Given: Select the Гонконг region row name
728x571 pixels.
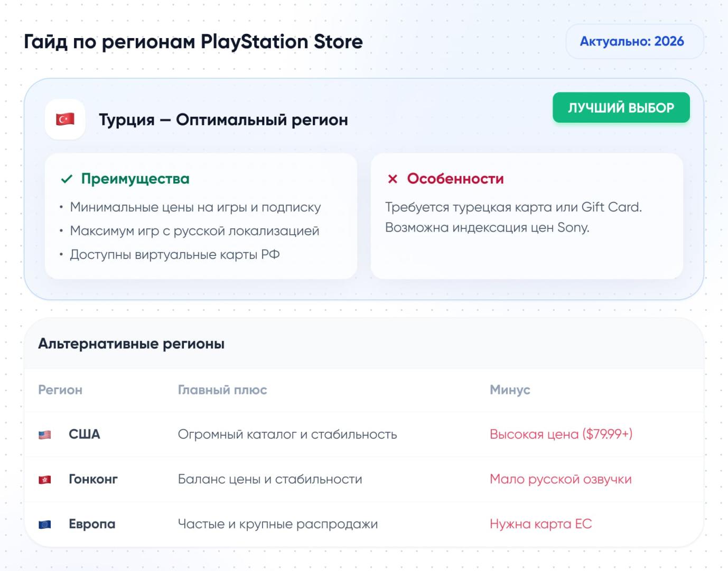Looking at the screenshot, I should point(93,479).
